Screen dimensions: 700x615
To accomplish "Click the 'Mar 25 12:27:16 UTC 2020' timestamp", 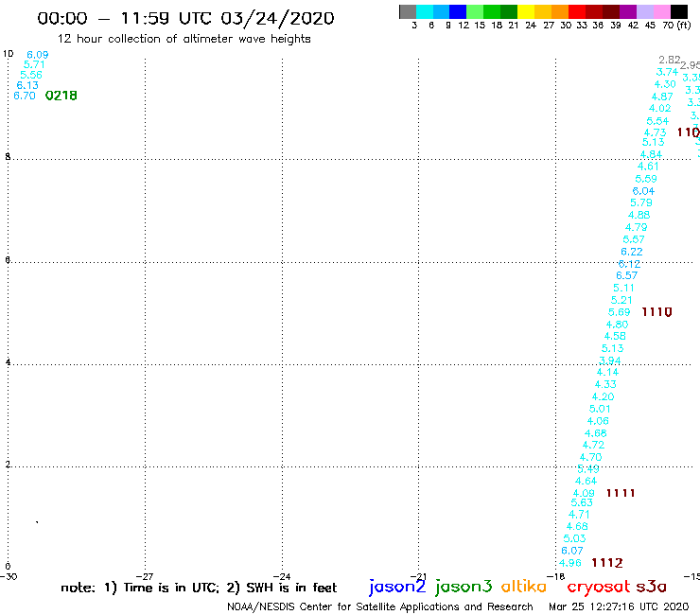I will click(x=619, y=606).
